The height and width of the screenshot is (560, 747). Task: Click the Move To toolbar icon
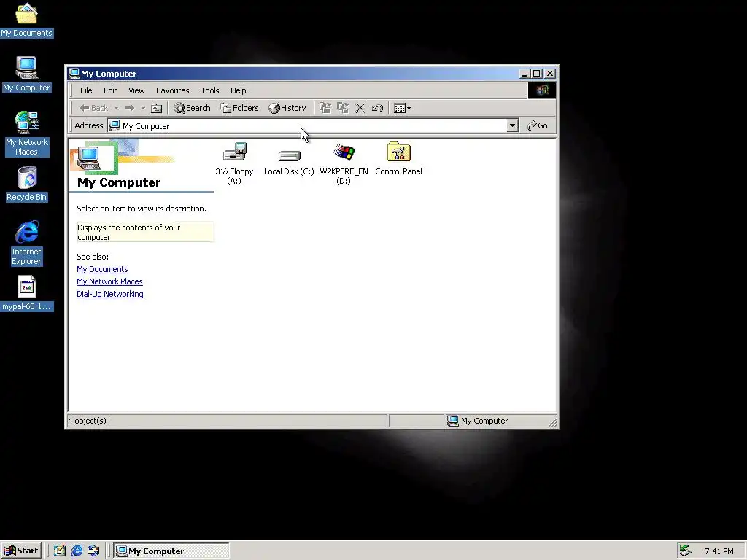pos(325,108)
